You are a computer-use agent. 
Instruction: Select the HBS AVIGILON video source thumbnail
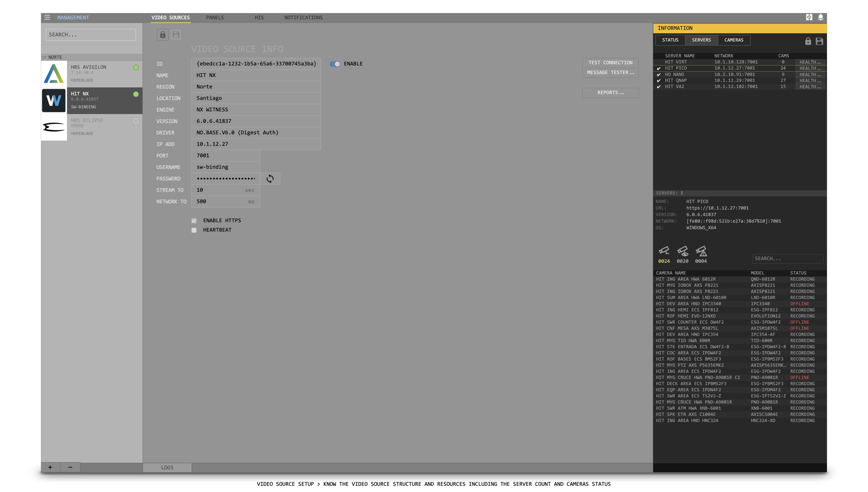point(54,73)
